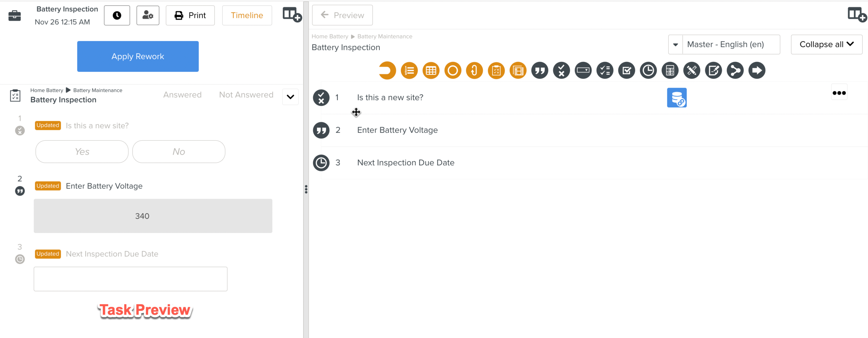The image size is (868, 338).
Task: Click the calculator icon in toolbar
Action: [x=670, y=71]
